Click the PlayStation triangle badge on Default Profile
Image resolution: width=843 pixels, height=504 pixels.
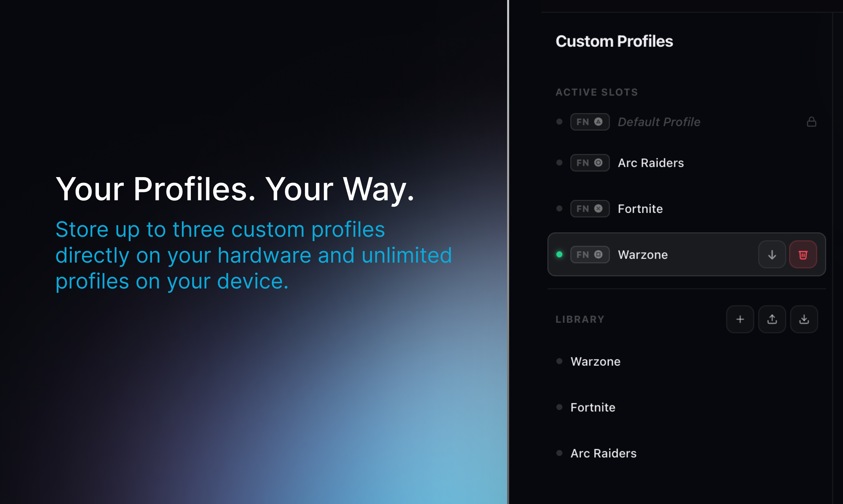coord(599,122)
